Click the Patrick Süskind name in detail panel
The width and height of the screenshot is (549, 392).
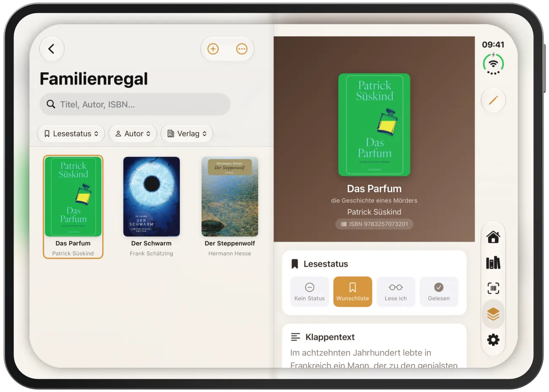(374, 212)
